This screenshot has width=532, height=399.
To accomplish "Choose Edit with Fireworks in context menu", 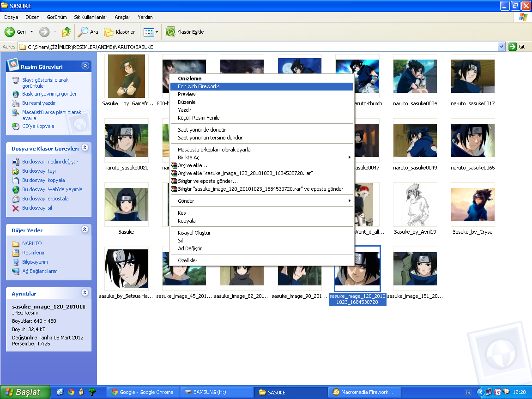I will click(x=261, y=86).
